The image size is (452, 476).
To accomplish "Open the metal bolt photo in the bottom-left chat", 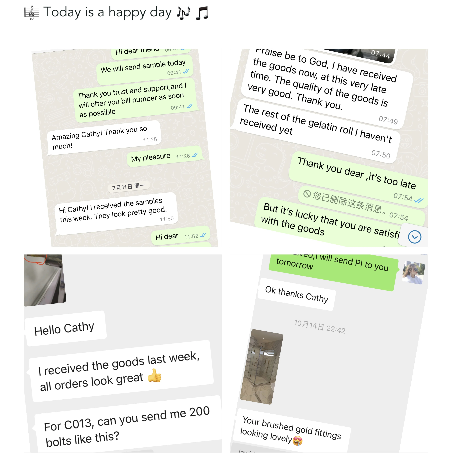I will 45,280.
